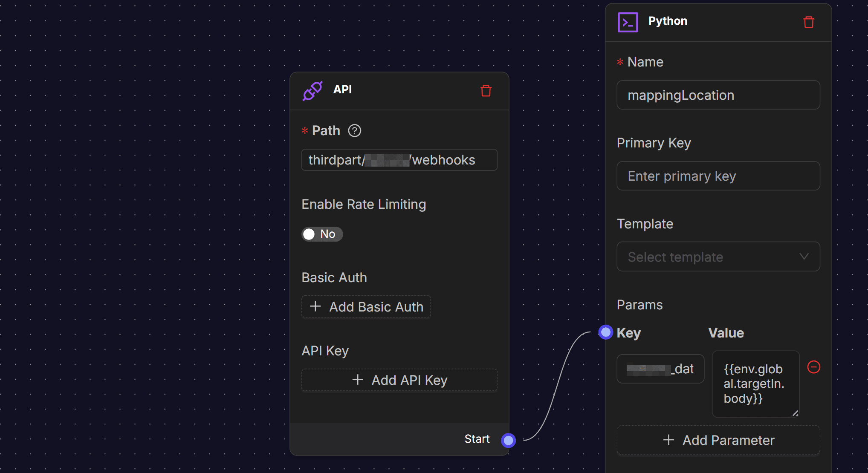The height and width of the screenshot is (473, 868).
Task: Focus the Path input field
Action: [399, 160]
